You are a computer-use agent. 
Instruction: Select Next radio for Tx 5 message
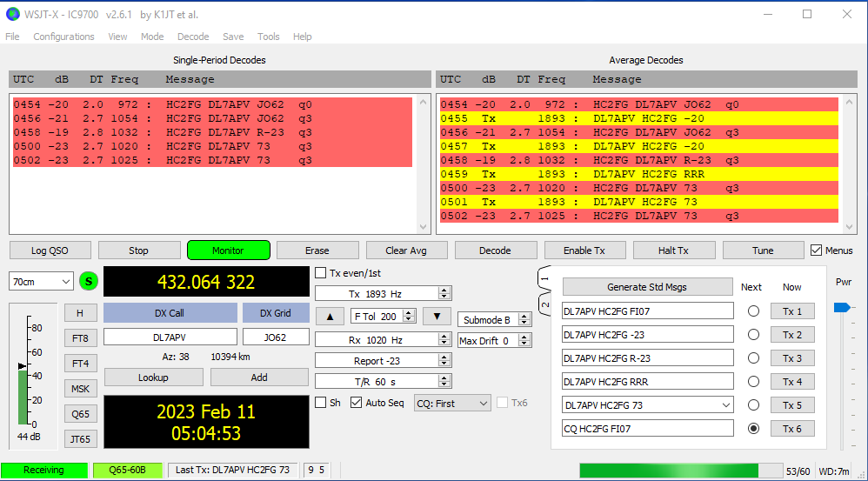point(753,405)
